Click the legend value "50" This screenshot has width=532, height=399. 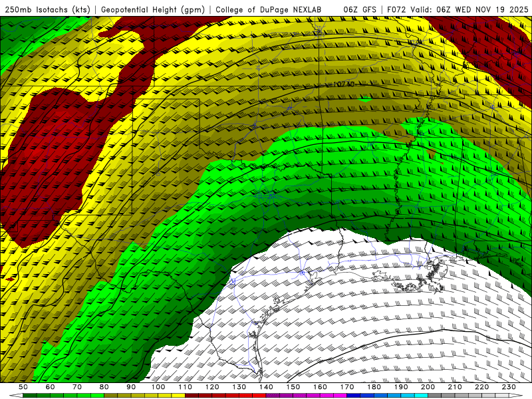coord(23,387)
